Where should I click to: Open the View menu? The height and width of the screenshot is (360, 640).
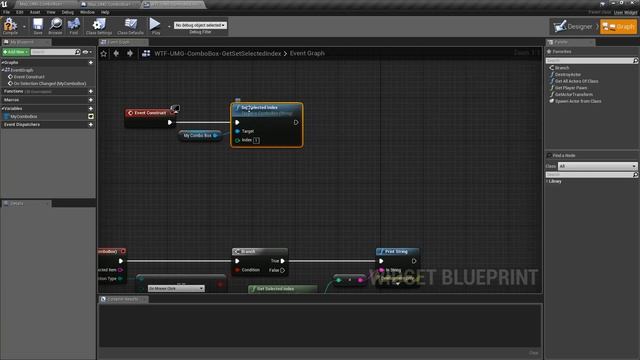coord(51,12)
